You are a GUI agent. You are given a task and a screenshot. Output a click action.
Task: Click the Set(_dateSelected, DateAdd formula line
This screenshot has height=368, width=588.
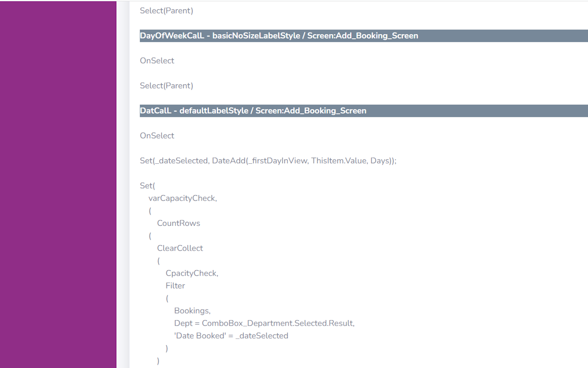click(268, 161)
